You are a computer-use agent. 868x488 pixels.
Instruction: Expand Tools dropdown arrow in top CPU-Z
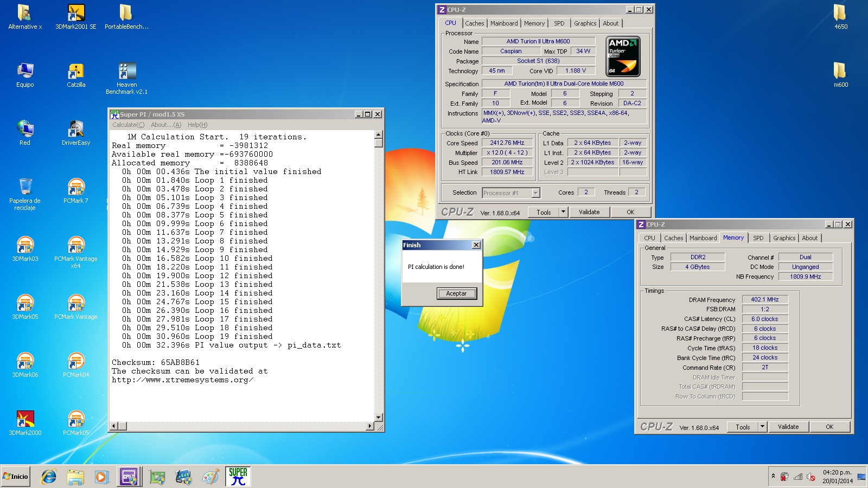pos(564,212)
